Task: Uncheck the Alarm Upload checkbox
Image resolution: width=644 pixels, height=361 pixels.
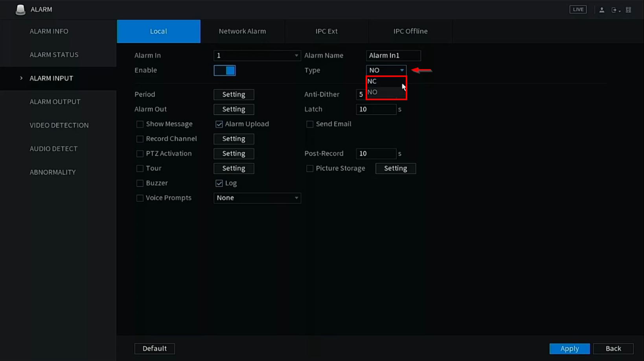Action: pyautogui.click(x=219, y=124)
